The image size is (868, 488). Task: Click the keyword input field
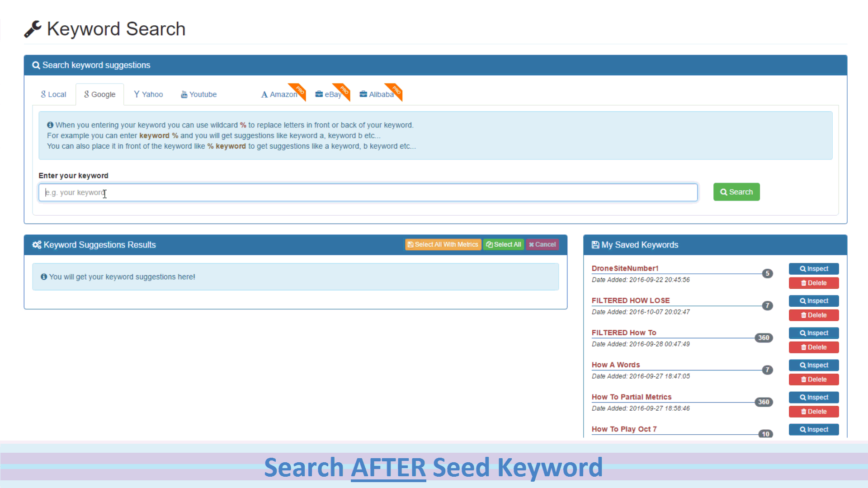tap(368, 192)
